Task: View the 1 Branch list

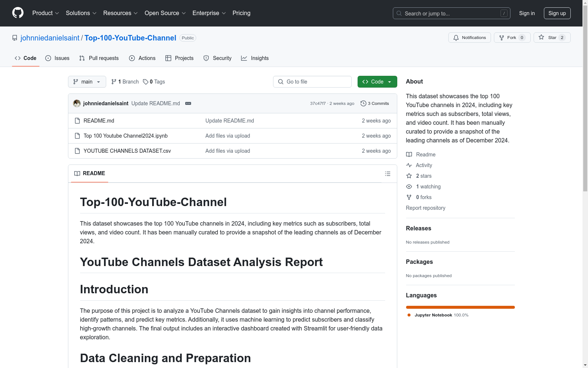Action: point(125,82)
